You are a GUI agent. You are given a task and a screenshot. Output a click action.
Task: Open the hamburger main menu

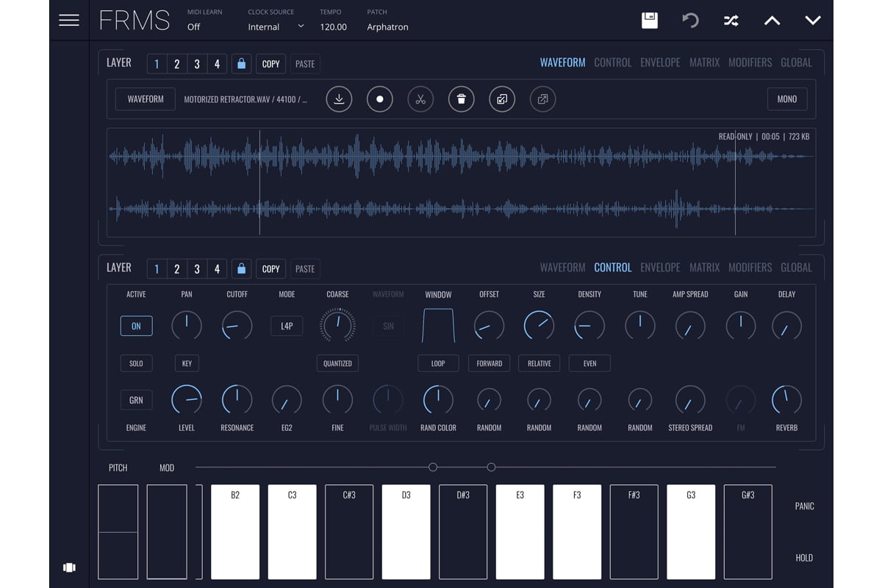(69, 21)
